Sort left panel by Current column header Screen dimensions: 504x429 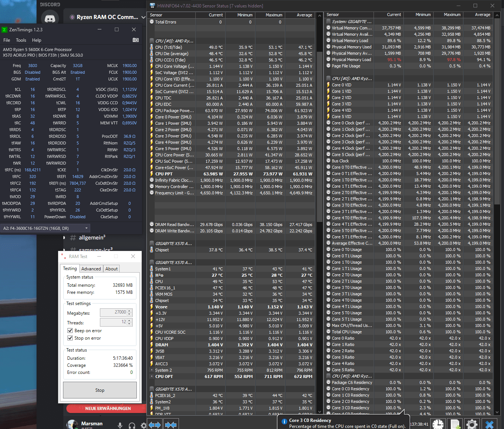click(x=211, y=15)
